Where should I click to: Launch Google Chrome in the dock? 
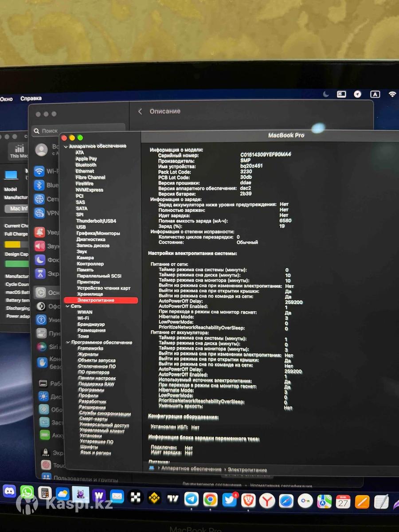210,500
